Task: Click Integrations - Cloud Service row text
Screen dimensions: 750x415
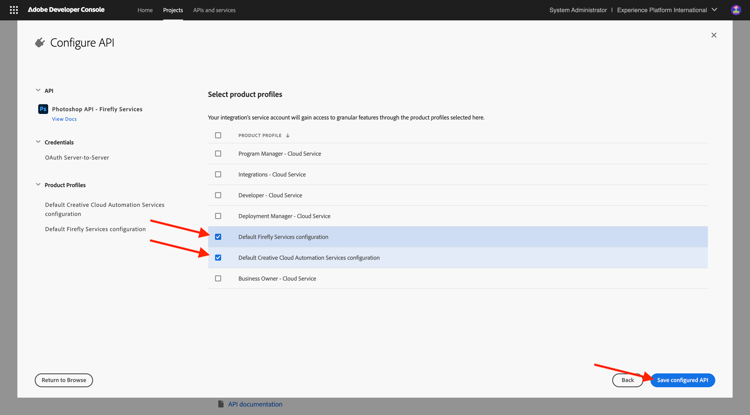Action: pyautogui.click(x=272, y=175)
